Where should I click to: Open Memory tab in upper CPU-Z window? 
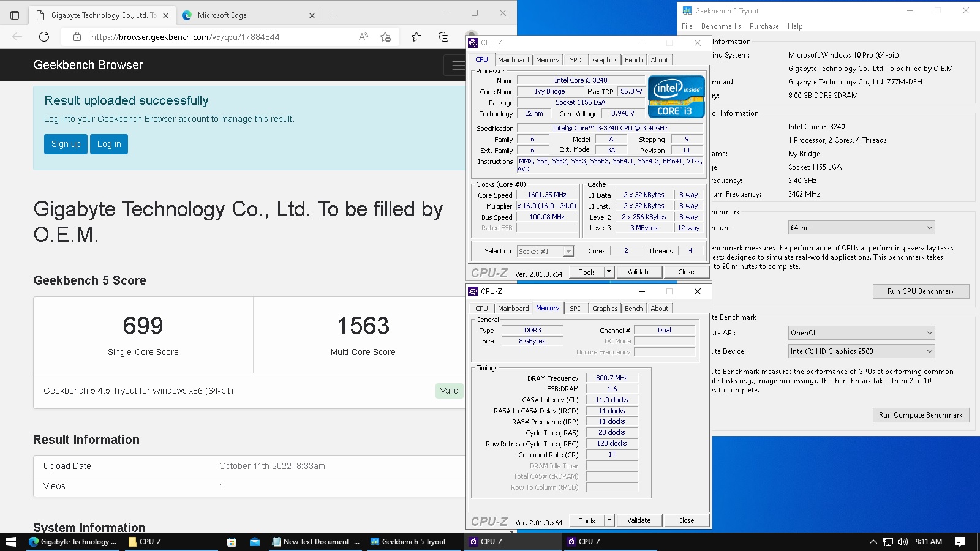(548, 60)
